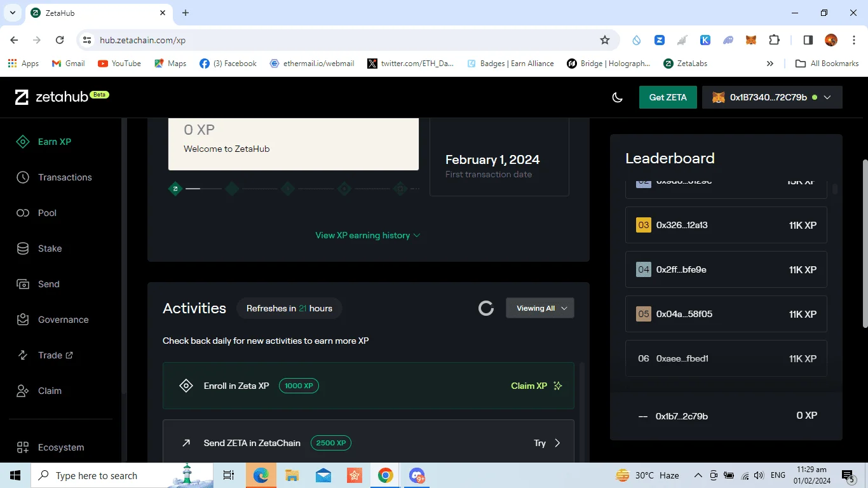Viewport: 868px width, 488px height.
Task: Click the Trade arrows icon
Action: click(23, 355)
